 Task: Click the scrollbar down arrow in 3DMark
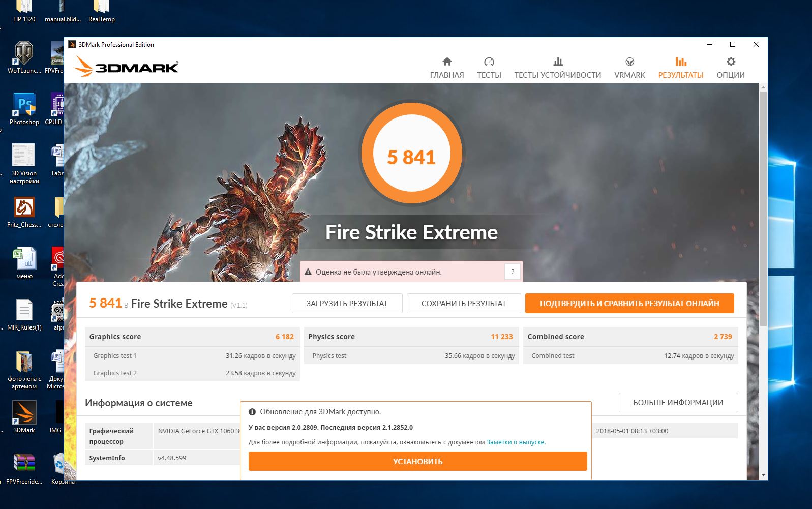coord(763,475)
